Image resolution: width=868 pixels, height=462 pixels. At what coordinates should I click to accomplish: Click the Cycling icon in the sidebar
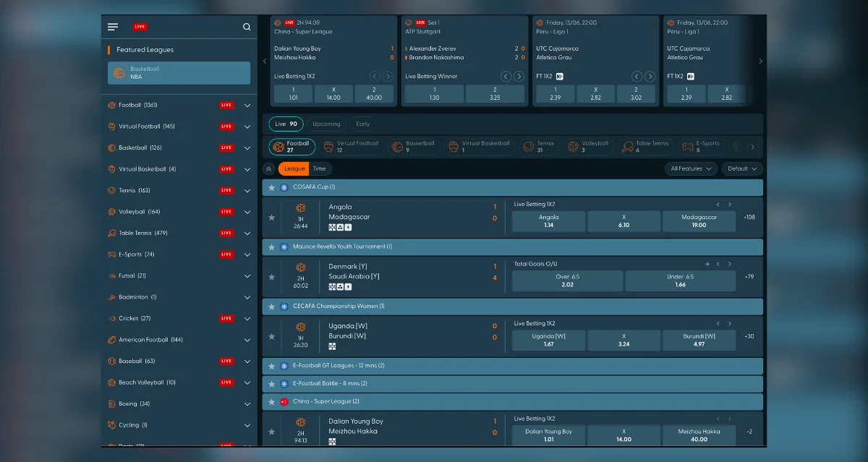point(112,425)
